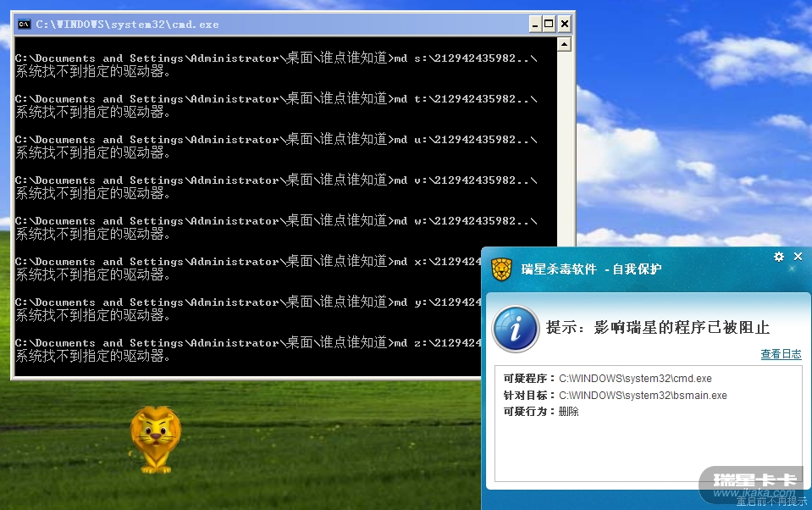Open the 查看日志 link
This screenshot has width=812, height=510.
781,354
